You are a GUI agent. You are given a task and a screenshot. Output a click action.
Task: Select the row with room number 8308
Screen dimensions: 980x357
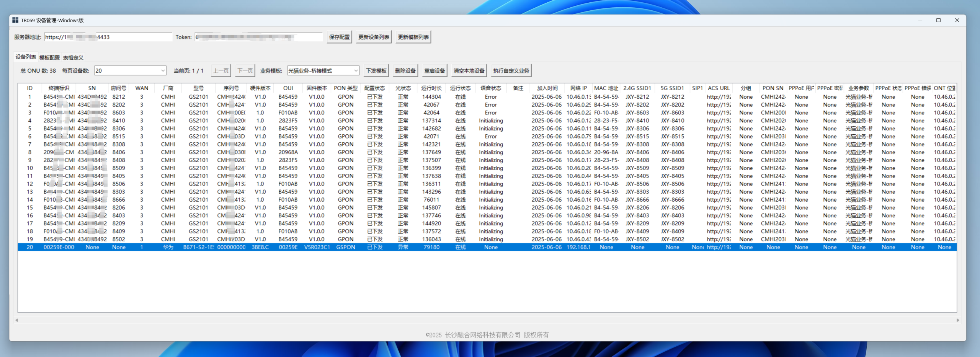487,144
